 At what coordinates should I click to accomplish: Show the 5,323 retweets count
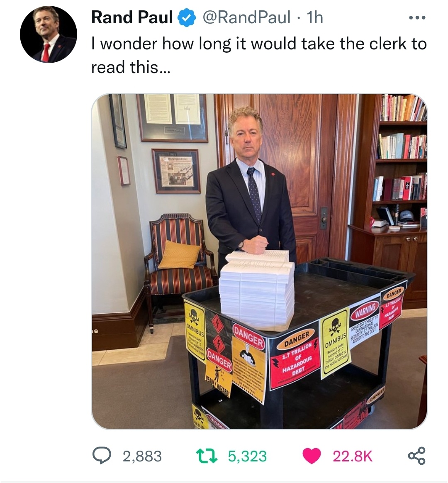(247, 456)
